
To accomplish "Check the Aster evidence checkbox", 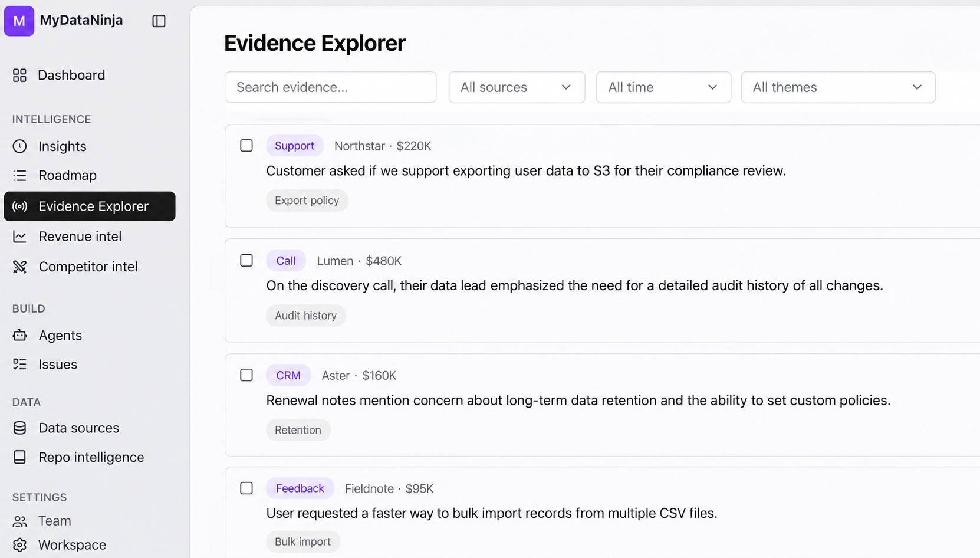I will pyautogui.click(x=246, y=375).
